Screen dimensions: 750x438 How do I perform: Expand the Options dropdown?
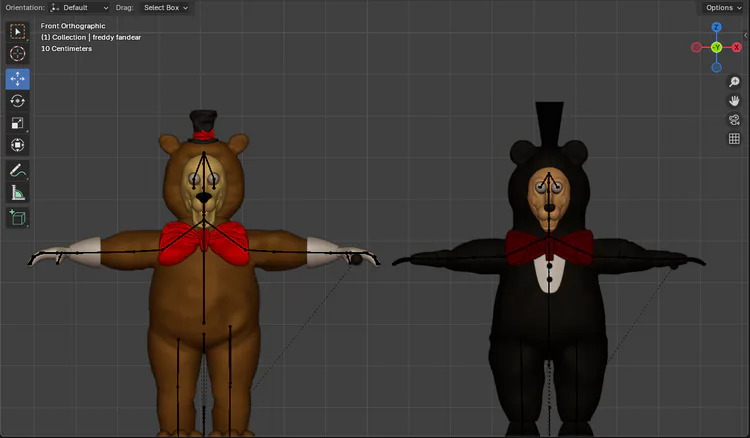pyautogui.click(x=724, y=8)
